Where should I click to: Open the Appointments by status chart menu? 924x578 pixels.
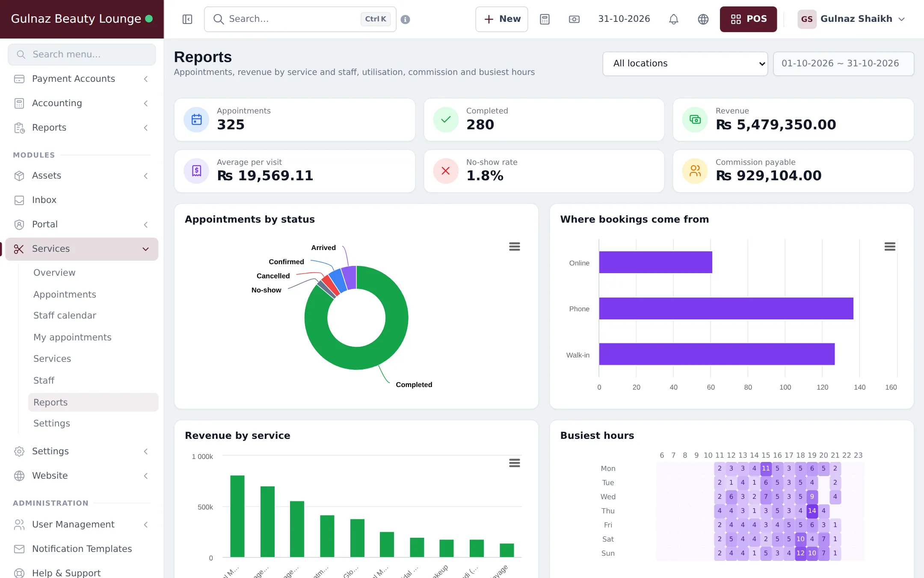pyautogui.click(x=515, y=247)
